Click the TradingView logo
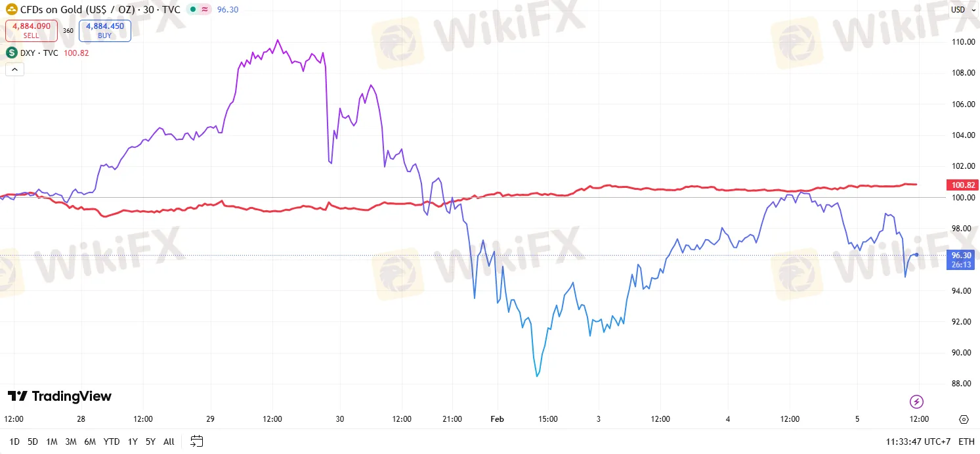The height and width of the screenshot is (454, 980). [x=59, y=396]
